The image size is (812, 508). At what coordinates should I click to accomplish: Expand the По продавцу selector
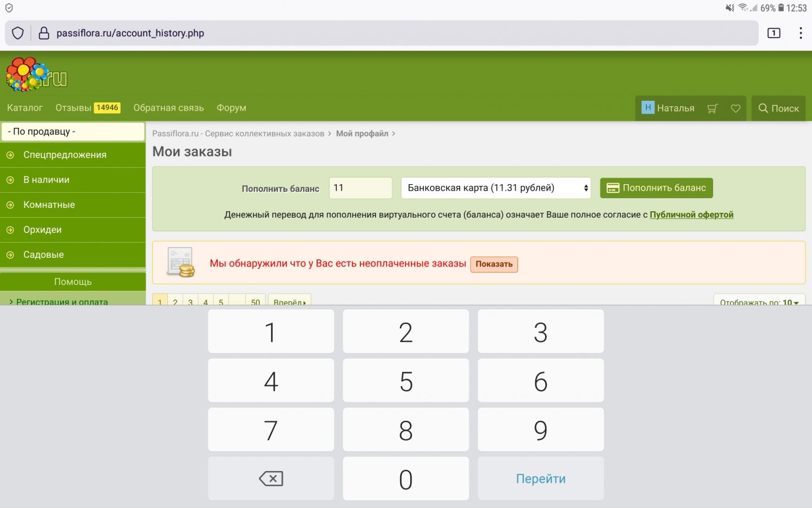(73, 132)
